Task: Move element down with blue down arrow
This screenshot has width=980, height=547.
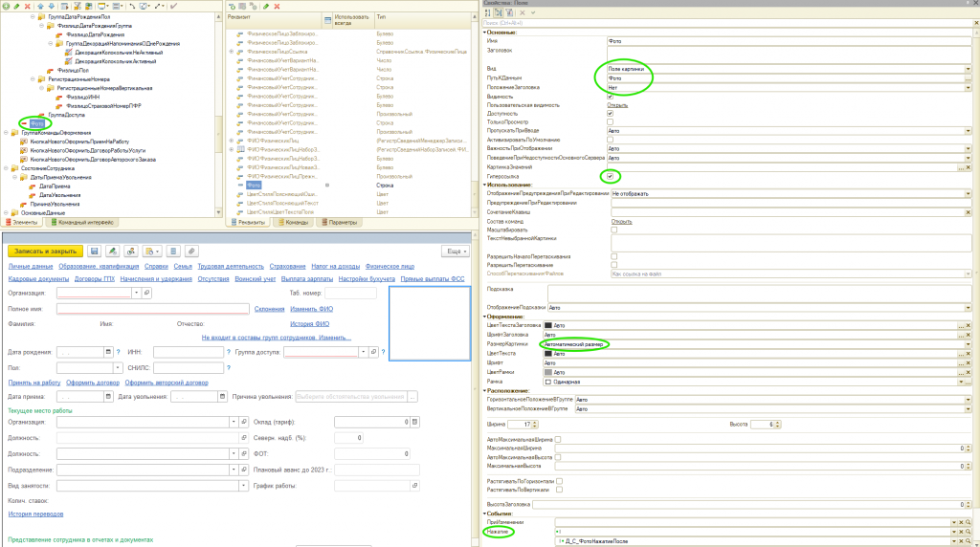Action: [52, 6]
